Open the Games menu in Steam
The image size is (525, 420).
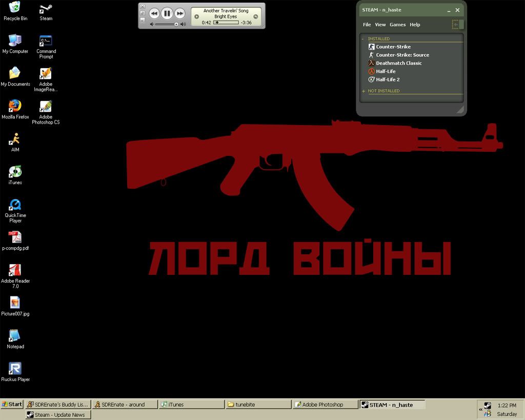coord(397,25)
